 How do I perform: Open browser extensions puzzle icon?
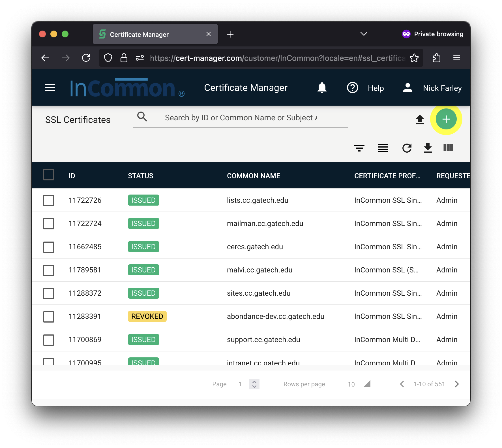pyautogui.click(x=436, y=58)
